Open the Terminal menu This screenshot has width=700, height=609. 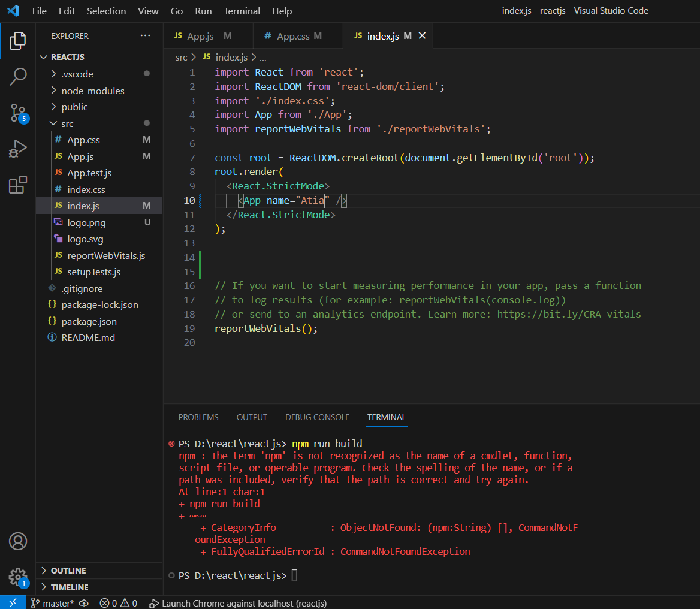click(242, 11)
